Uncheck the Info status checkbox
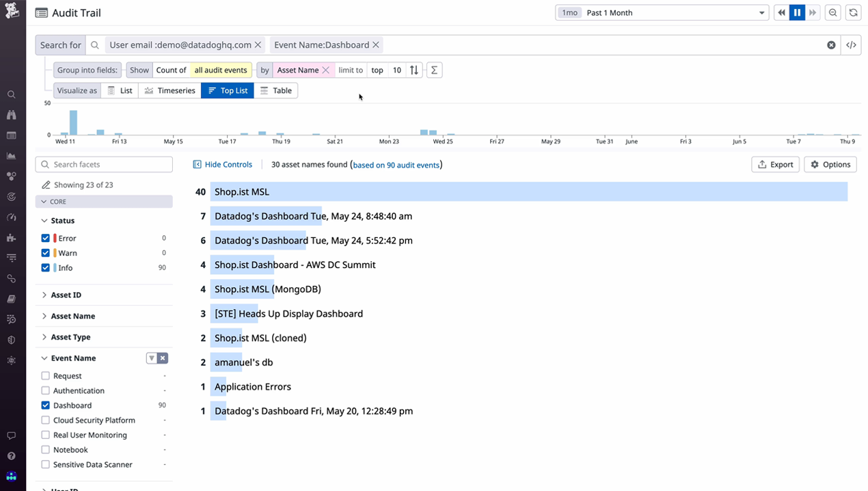868x491 pixels. [45, 268]
